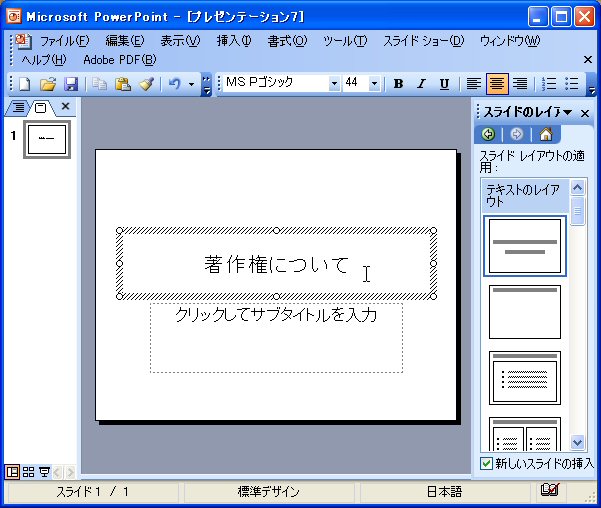Close the document window with menu-bar X
Screen dimensions: 601x508
tap(588, 59)
